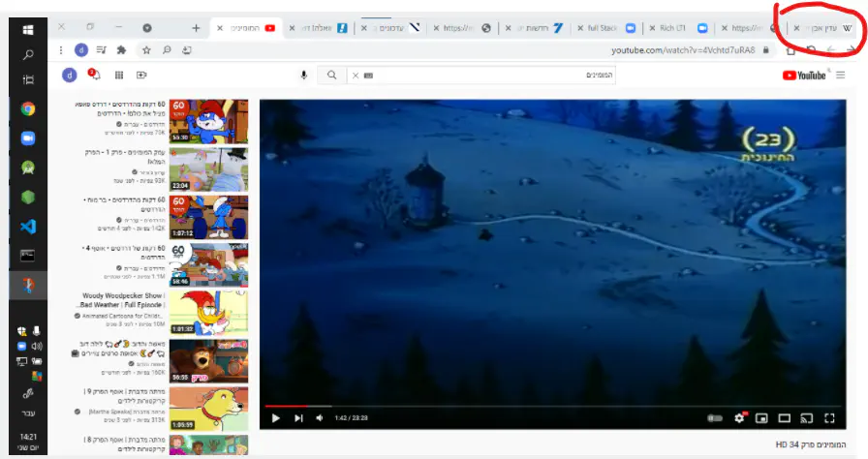Open the YouTube notifications bell
868x459 pixels.
[94, 75]
